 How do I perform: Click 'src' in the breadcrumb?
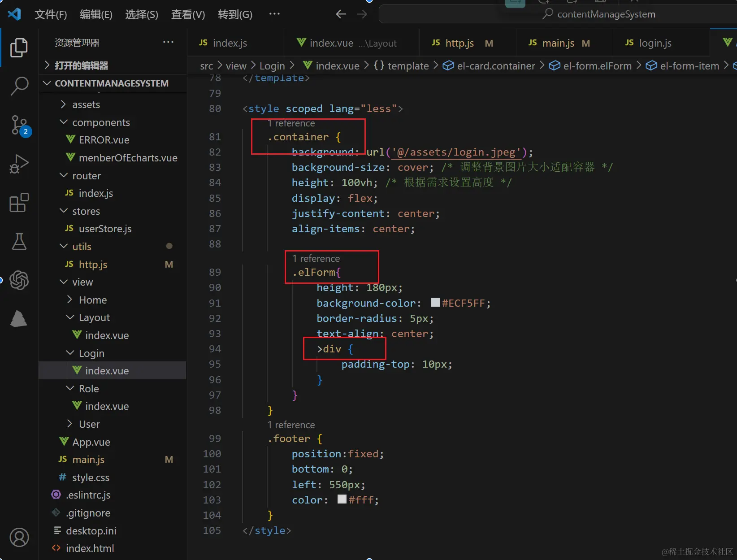(206, 66)
